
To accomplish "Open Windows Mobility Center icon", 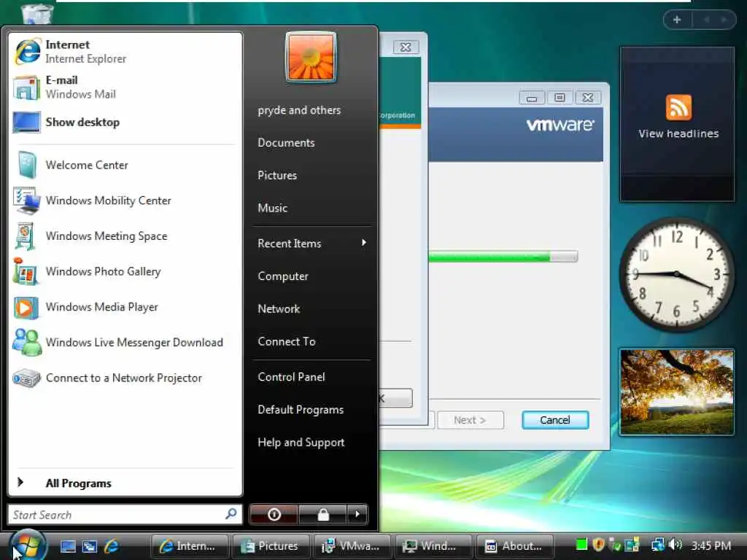I will pos(27,201).
